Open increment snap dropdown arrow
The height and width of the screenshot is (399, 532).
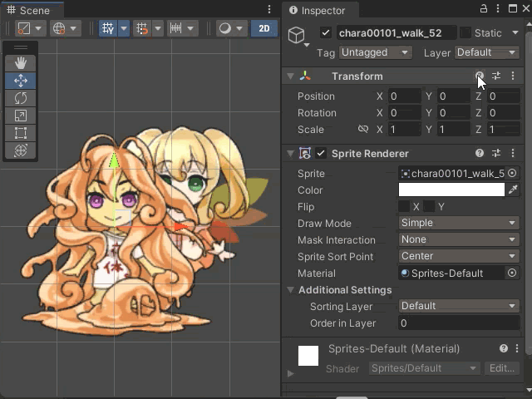[x=190, y=28]
